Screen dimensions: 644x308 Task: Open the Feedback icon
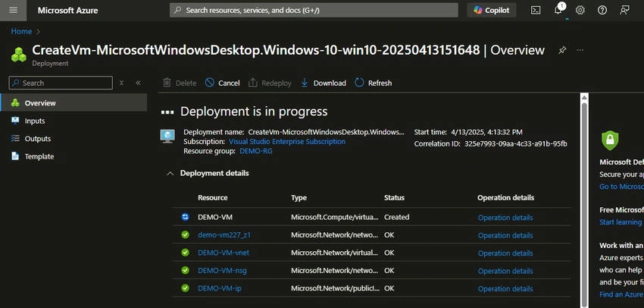[x=625, y=11]
